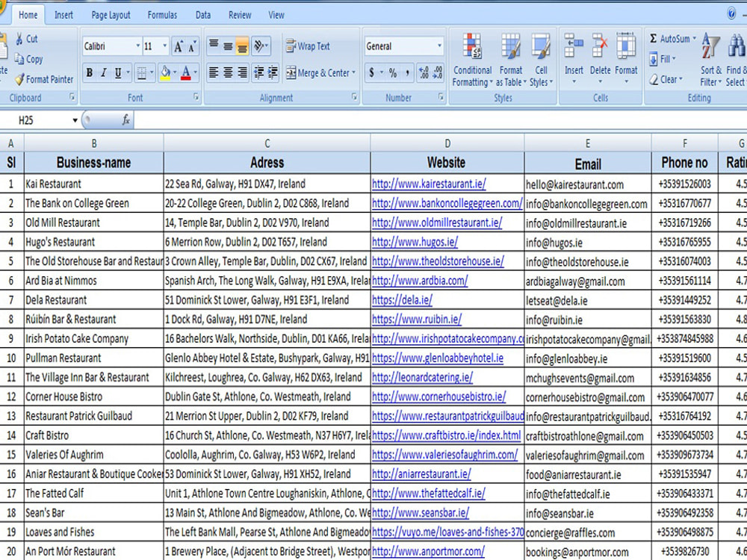Open the kairestaurant.ie website link
The width and height of the screenshot is (747, 560).
pos(429,184)
